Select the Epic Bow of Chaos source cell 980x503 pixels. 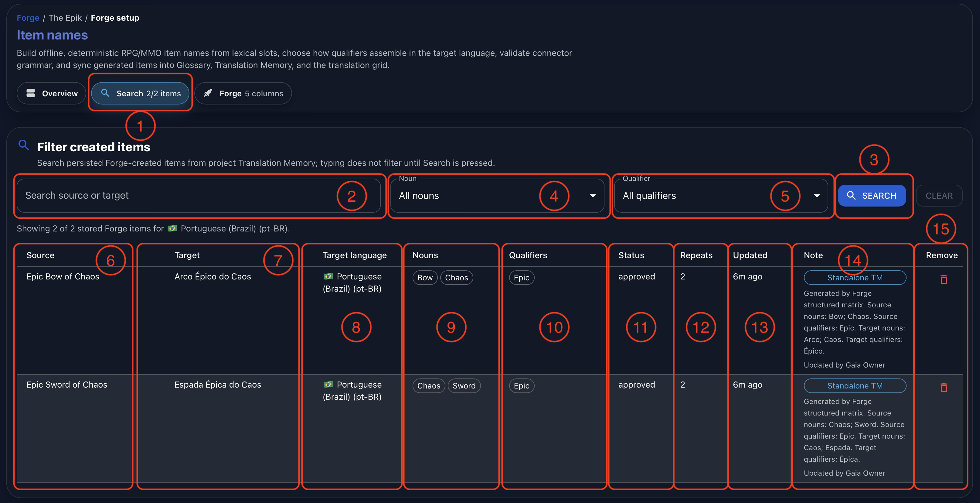click(x=63, y=277)
